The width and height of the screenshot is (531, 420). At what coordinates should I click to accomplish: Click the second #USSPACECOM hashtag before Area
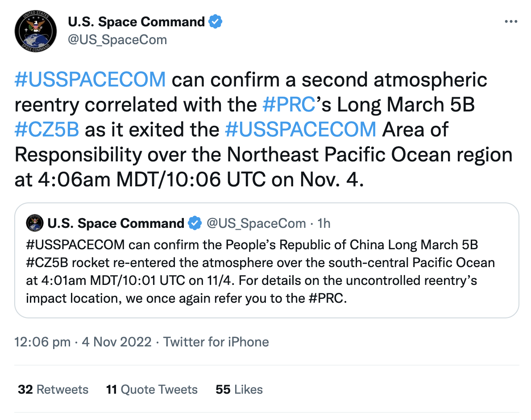pyautogui.click(x=301, y=130)
